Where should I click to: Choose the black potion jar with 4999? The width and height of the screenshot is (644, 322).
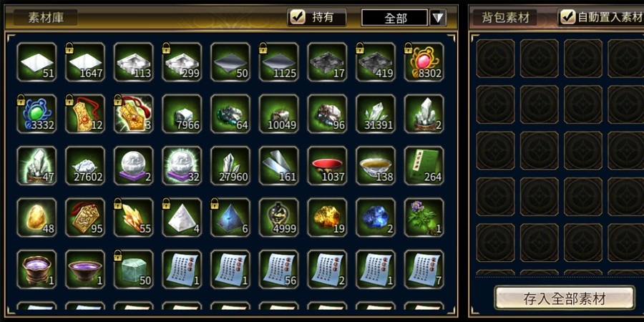[x=279, y=218]
